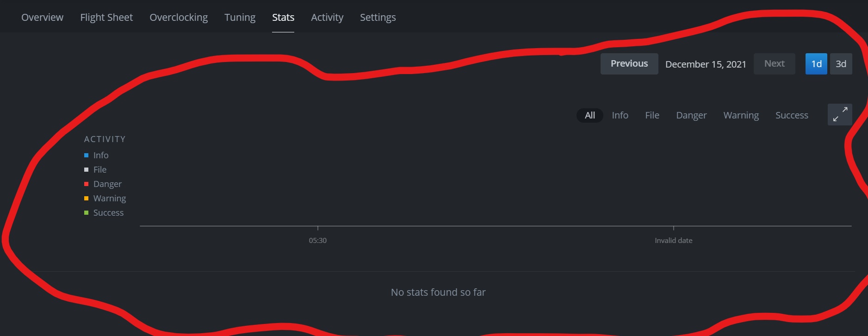
Task: Select the 1d time range
Action: (816, 63)
